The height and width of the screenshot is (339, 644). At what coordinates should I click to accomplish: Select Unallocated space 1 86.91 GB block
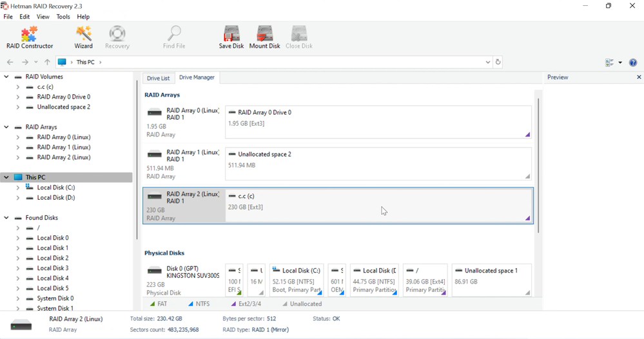click(x=492, y=280)
